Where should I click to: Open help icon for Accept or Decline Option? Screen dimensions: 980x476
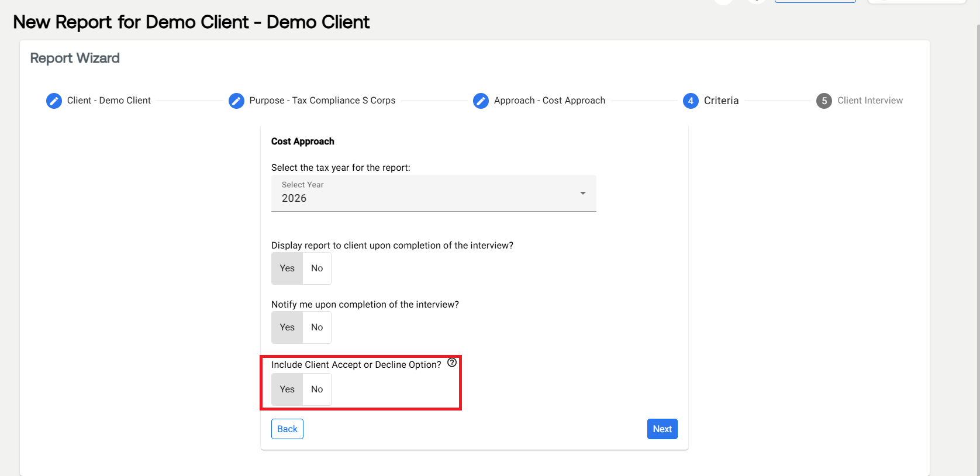pyautogui.click(x=452, y=363)
